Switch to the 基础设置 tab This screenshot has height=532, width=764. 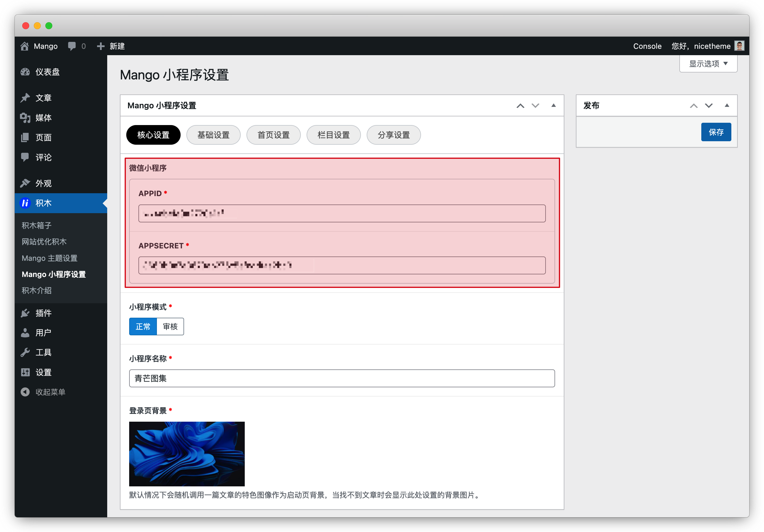click(214, 135)
